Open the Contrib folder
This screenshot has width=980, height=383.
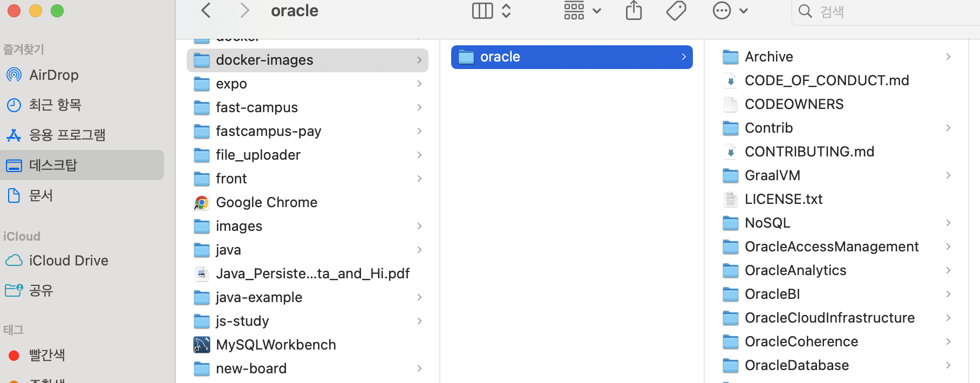click(x=837, y=128)
